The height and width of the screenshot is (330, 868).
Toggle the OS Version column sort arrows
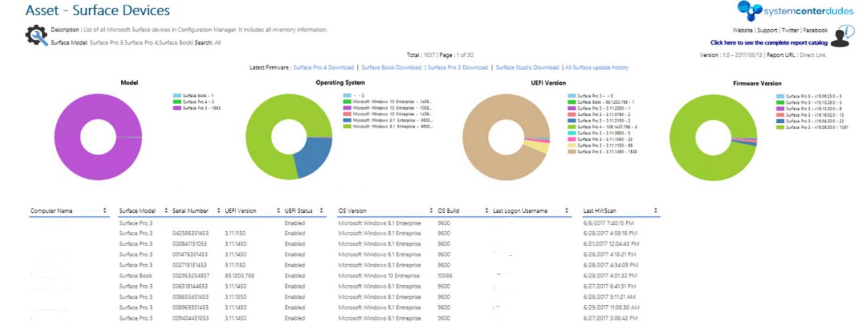coord(431,211)
